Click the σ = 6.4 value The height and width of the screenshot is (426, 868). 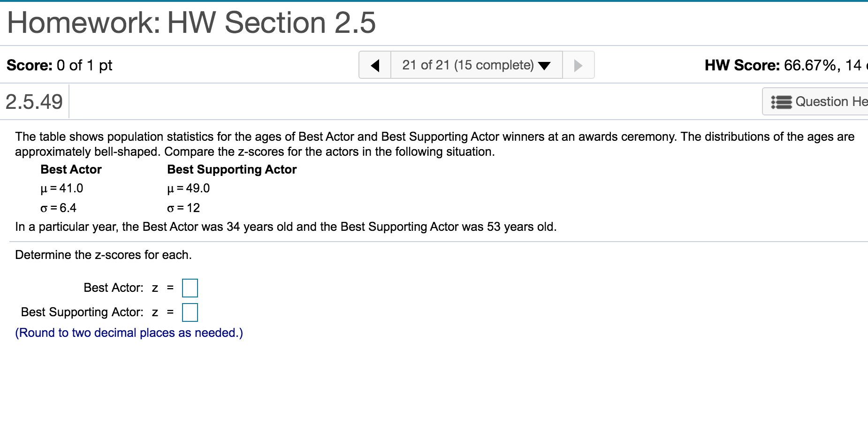pyautogui.click(x=59, y=208)
